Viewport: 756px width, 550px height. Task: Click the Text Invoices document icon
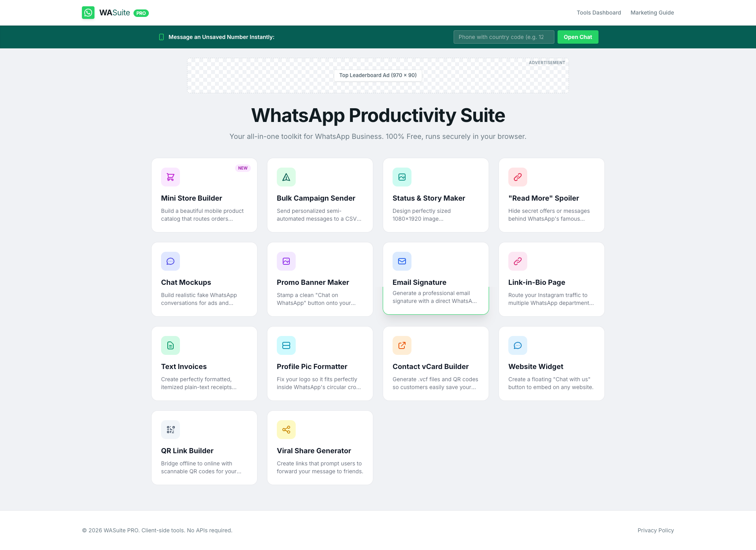[170, 345]
